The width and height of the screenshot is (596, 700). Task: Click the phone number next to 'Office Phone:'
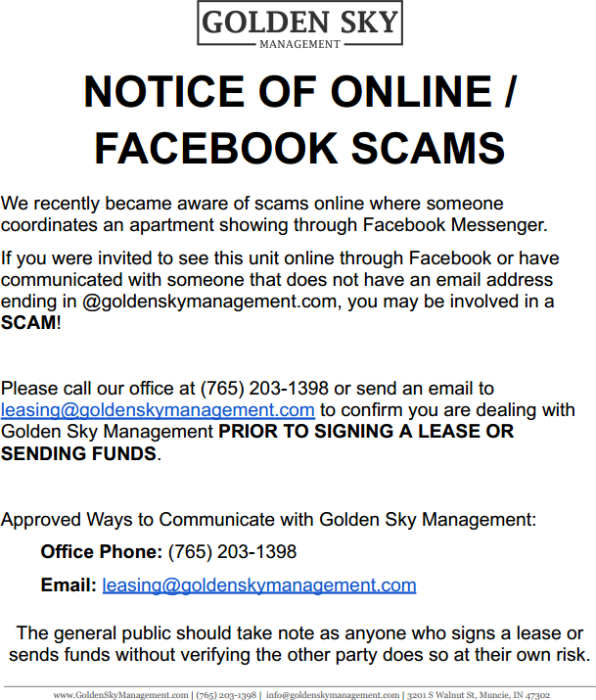point(232,552)
